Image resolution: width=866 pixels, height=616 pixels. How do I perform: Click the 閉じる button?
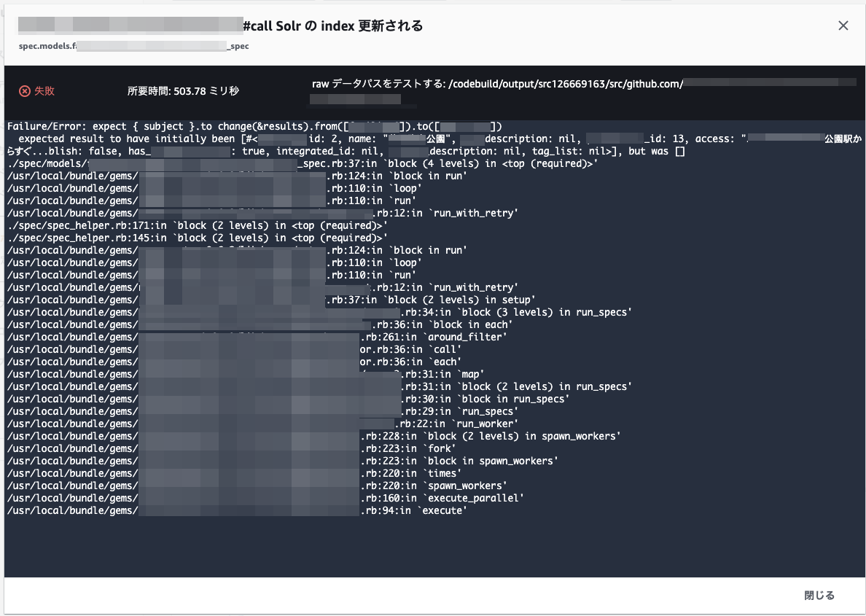tap(819, 595)
